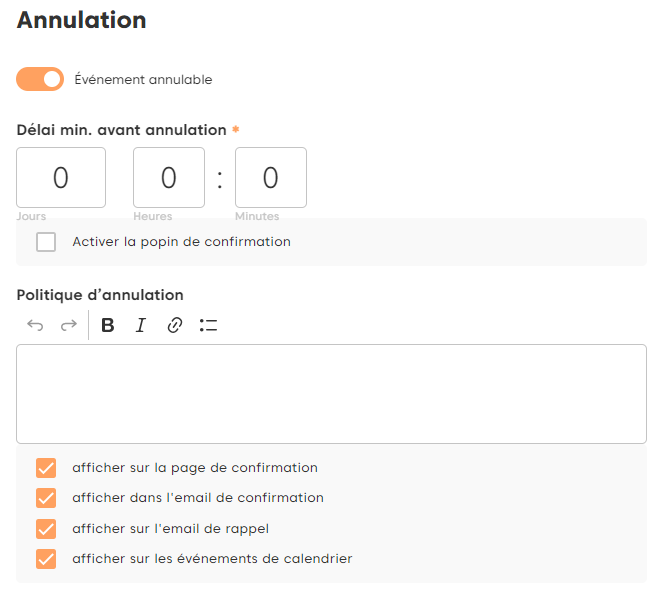Turn off the Événement annulable switch
The width and height of the screenshot is (661, 602).
(40, 79)
